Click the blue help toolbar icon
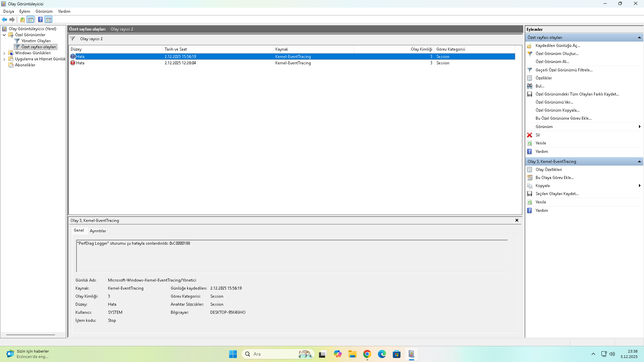The image size is (644, 362). pos(40,19)
